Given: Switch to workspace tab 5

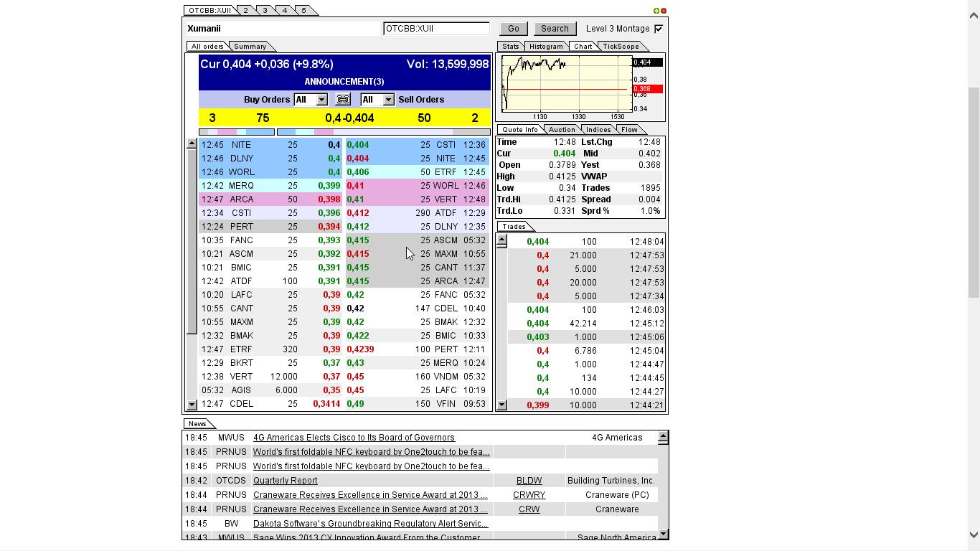Looking at the screenshot, I should (304, 11).
